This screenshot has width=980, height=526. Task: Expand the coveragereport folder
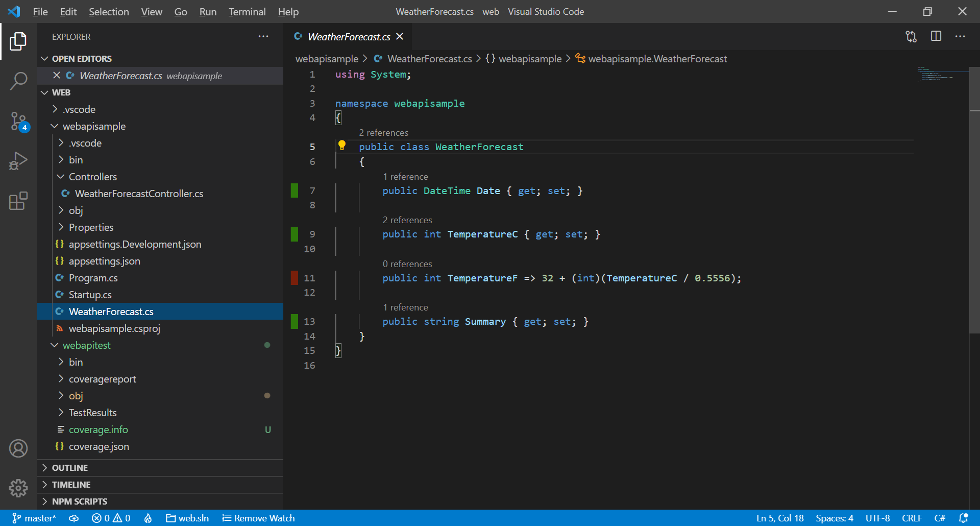pyautogui.click(x=160, y=378)
